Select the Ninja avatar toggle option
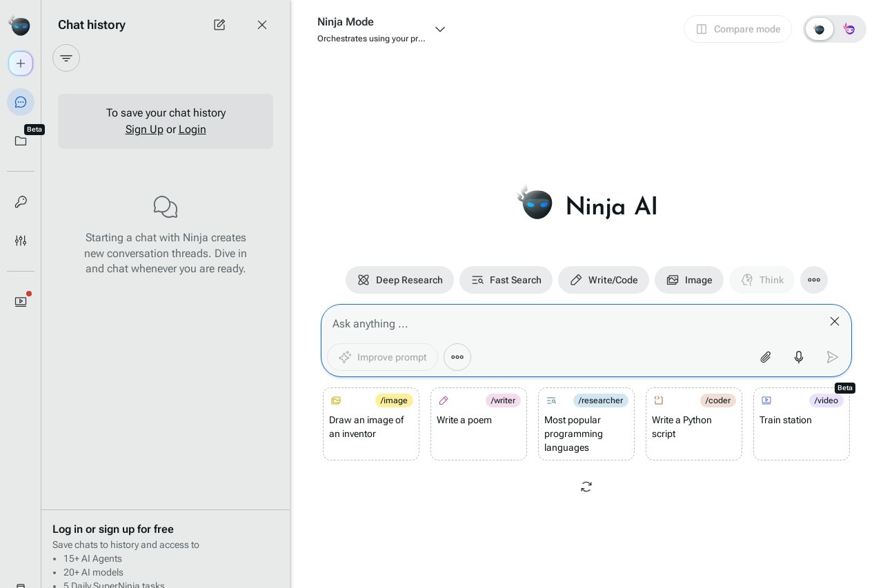 pyautogui.click(x=820, y=29)
